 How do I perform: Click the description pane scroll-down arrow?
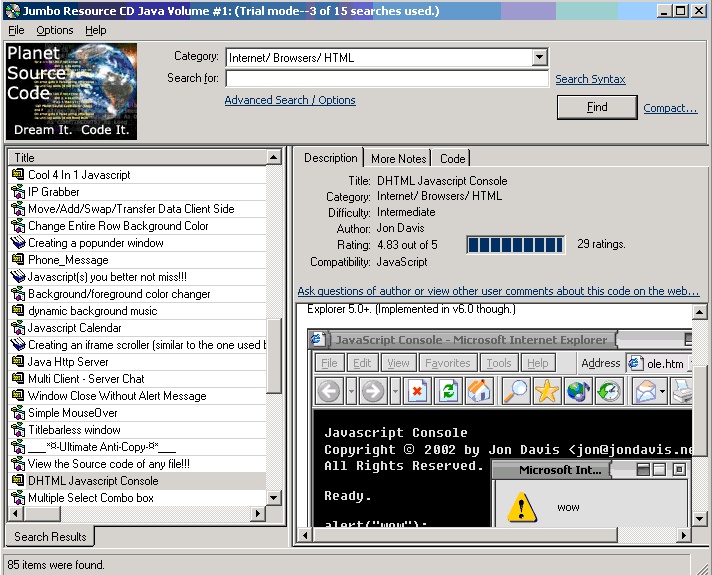coord(699,518)
